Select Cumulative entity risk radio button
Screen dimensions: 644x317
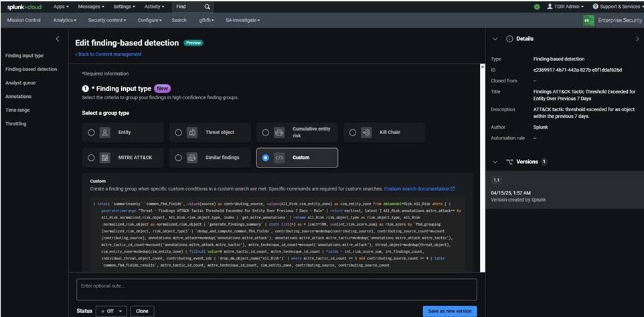pos(266,133)
